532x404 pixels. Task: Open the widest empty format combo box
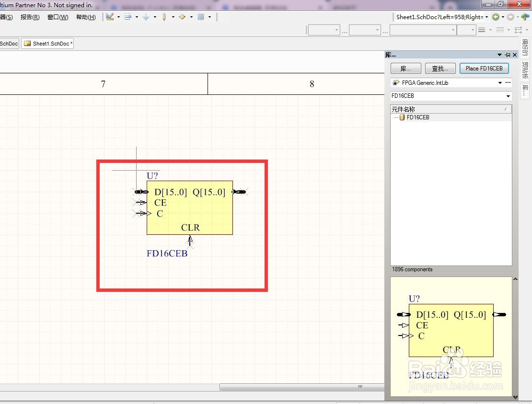click(423, 30)
